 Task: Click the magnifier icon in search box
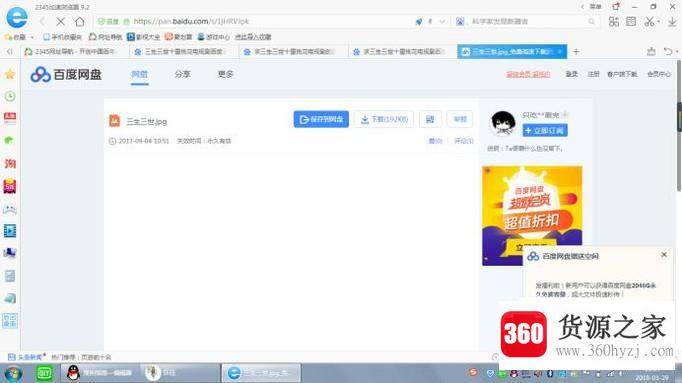click(x=591, y=21)
